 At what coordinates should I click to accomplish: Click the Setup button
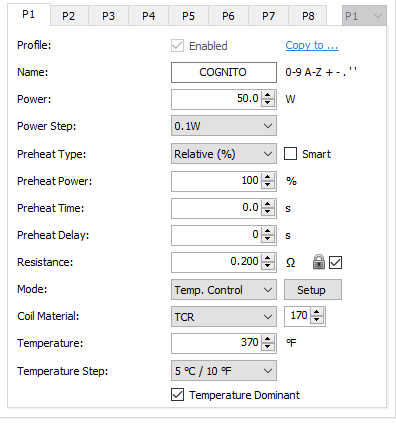point(313,289)
